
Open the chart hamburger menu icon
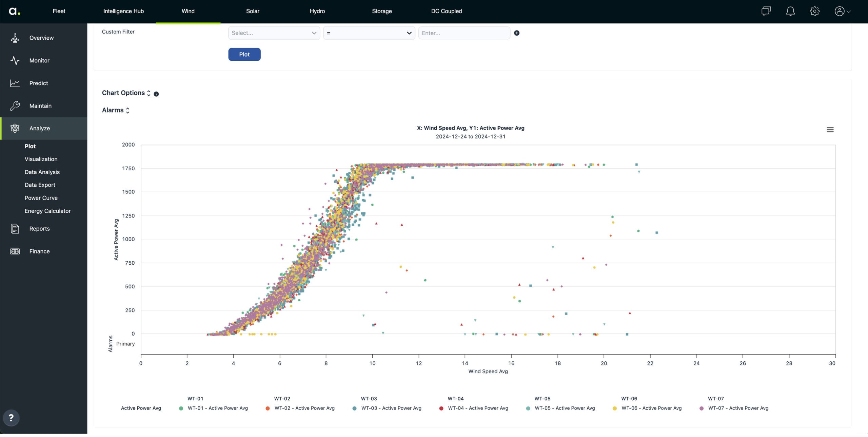pyautogui.click(x=830, y=130)
